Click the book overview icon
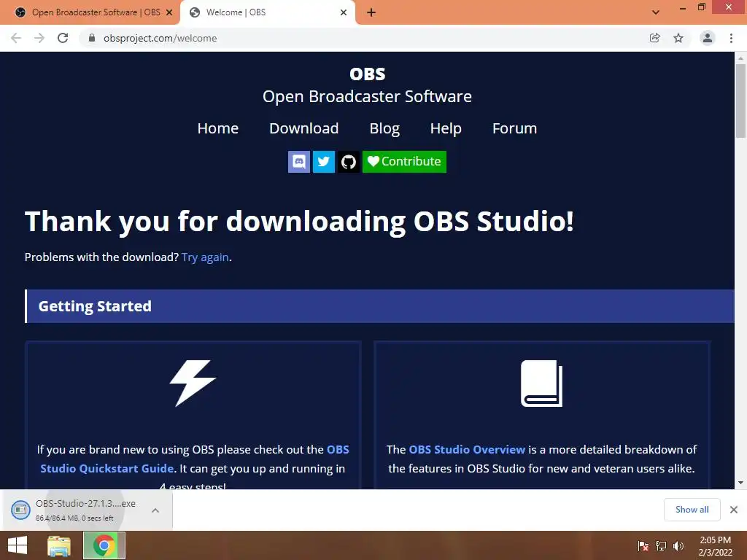The image size is (747, 560). click(542, 384)
